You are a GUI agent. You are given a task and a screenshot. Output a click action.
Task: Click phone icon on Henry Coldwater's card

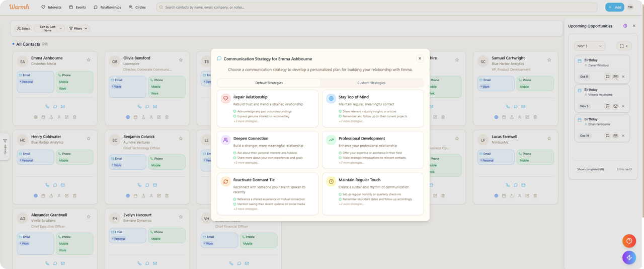click(x=47, y=185)
